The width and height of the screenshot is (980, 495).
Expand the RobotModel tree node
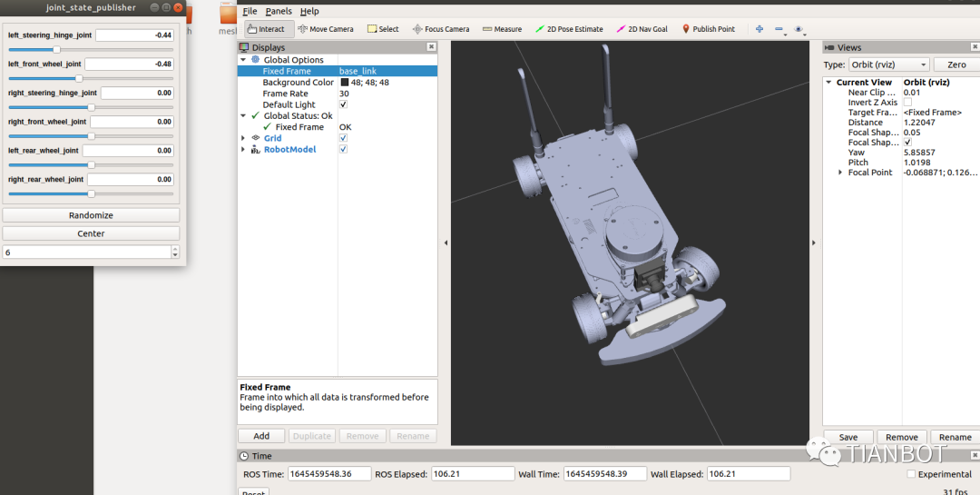[x=243, y=149]
